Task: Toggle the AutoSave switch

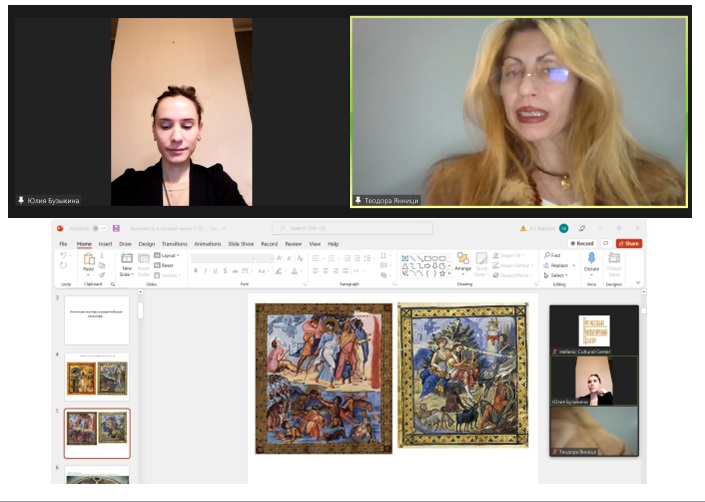Action: tap(99, 228)
